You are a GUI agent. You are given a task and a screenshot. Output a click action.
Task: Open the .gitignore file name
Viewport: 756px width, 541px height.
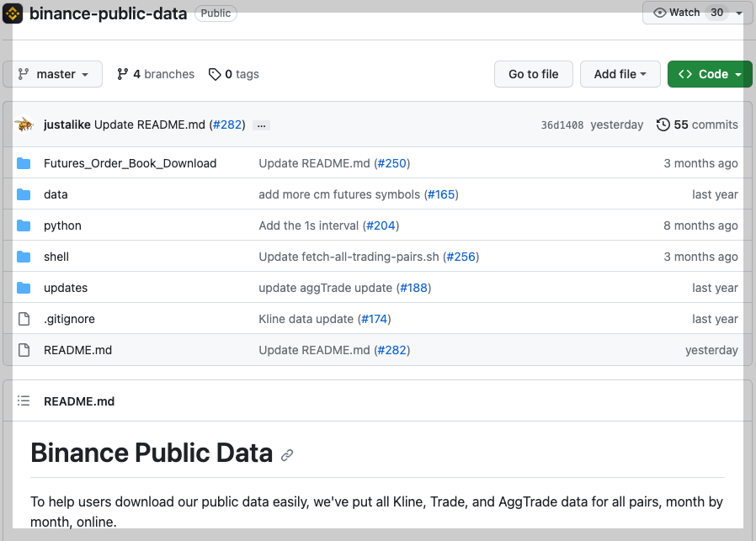[x=69, y=319]
